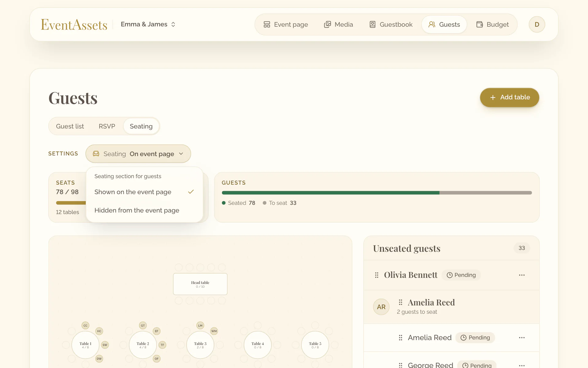
Task: Click the DW seat at Table 1
Action: click(x=99, y=358)
